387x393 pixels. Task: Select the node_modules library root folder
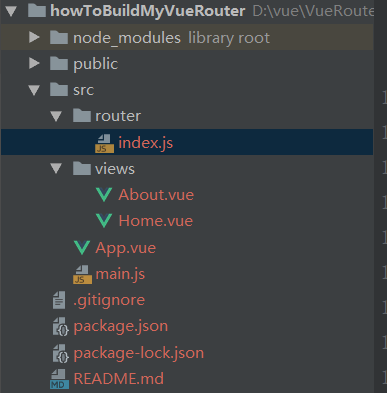(x=187, y=37)
